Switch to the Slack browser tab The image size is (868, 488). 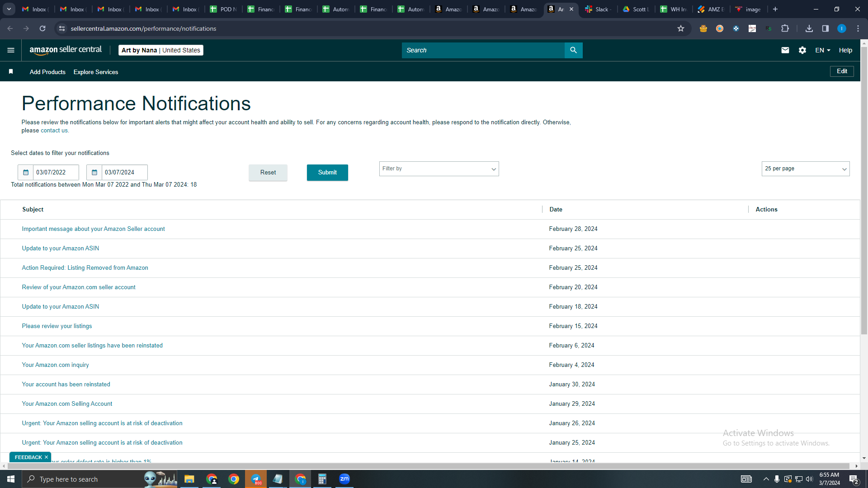(x=599, y=9)
